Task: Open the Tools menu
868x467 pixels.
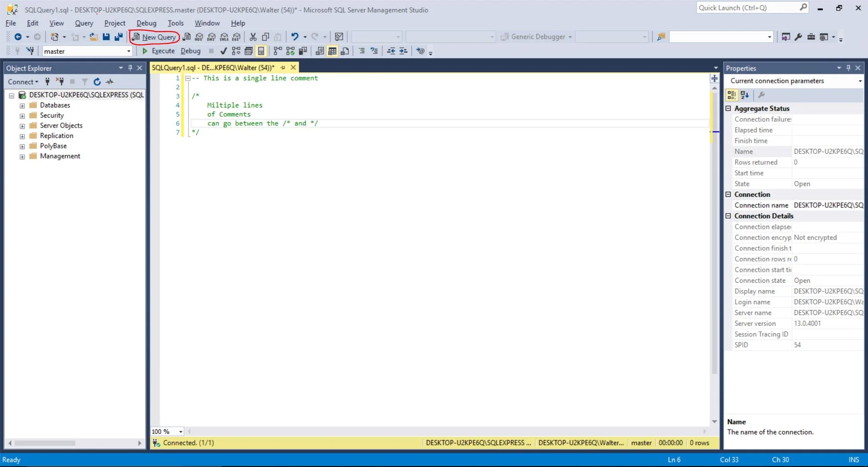Action: [176, 23]
